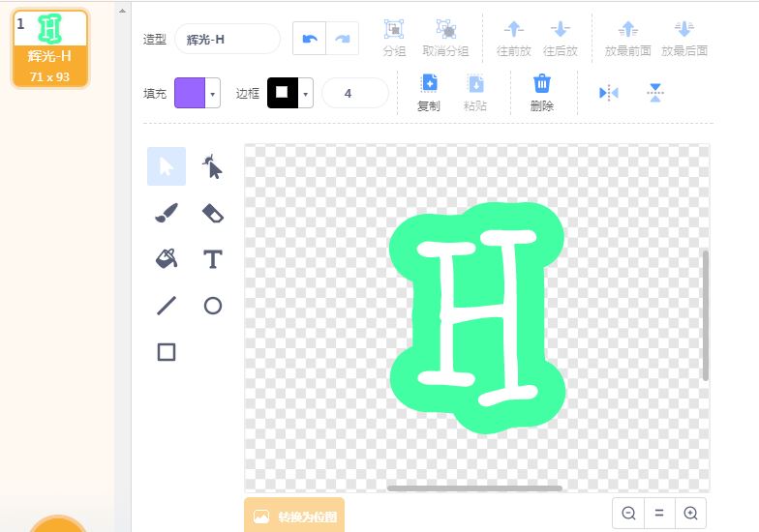Click the canvas vertical scrollbar
Screen dimensions: 759x532
coord(705,315)
